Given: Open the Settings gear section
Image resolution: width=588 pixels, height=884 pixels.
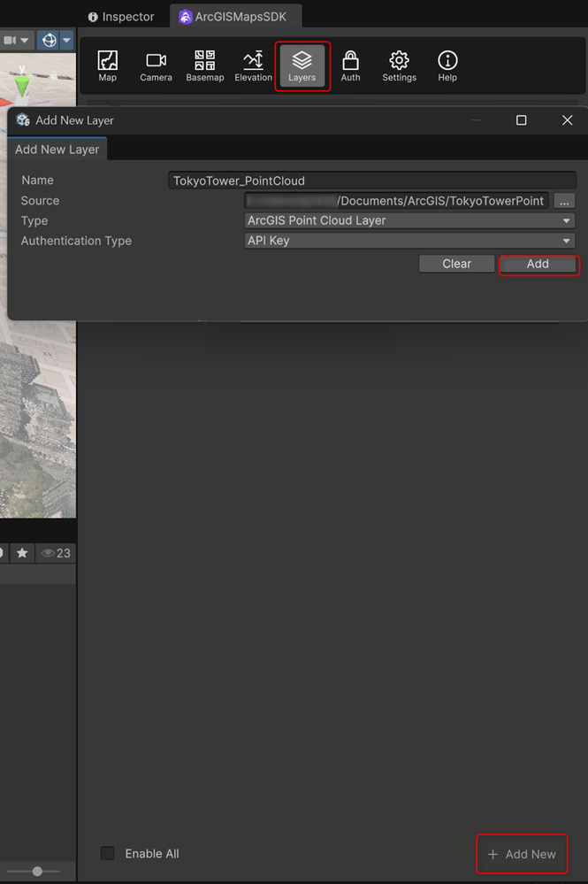Looking at the screenshot, I should (400, 66).
